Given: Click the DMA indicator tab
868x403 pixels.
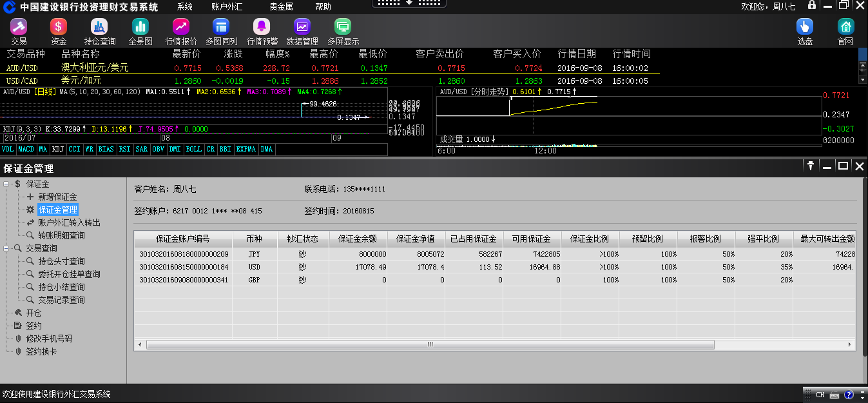Looking at the screenshot, I should click(267, 150).
